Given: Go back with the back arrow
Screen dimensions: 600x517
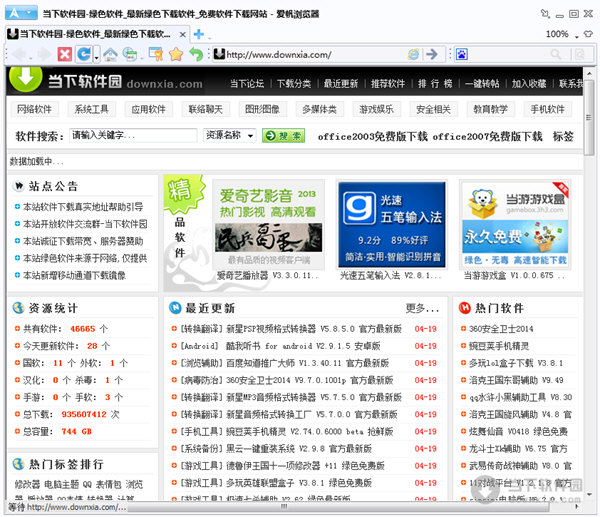Looking at the screenshot, I should tap(19, 54).
